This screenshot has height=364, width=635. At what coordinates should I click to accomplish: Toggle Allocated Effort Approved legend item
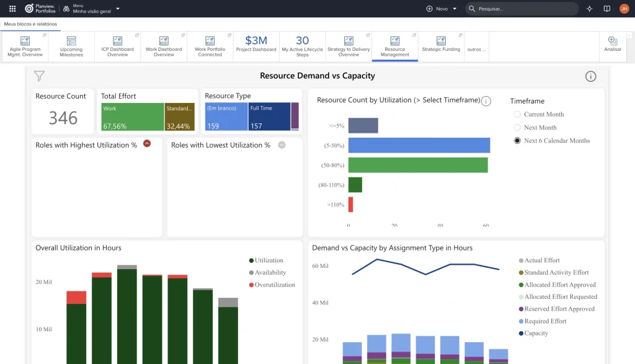[557, 285]
